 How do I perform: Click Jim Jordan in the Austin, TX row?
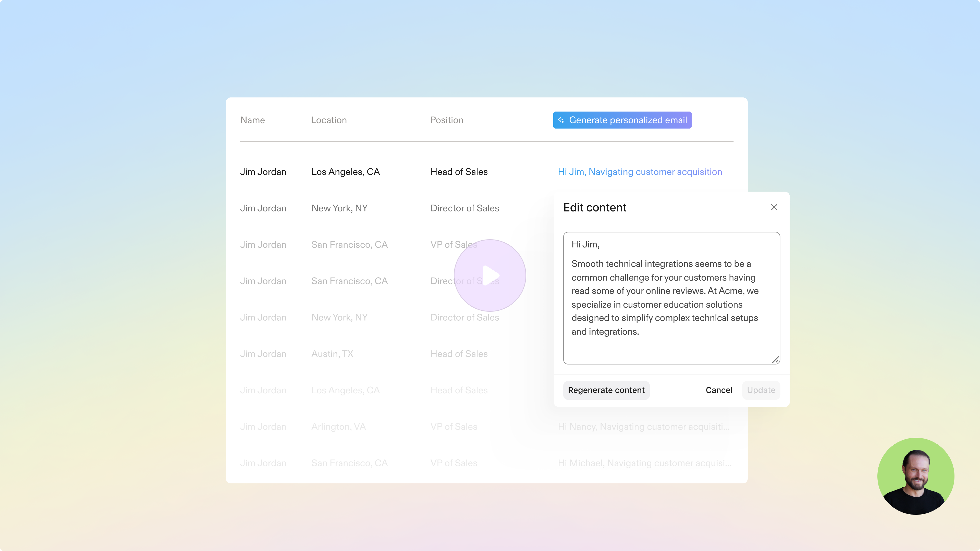click(263, 354)
